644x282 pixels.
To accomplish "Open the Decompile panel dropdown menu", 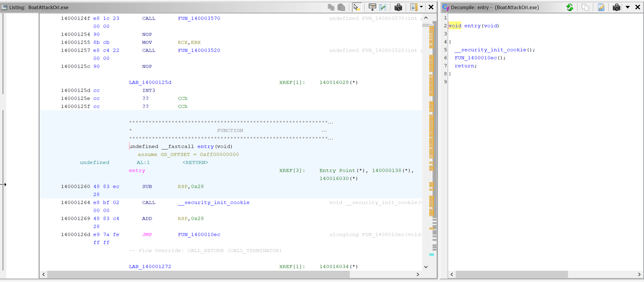I will [628, 7].
